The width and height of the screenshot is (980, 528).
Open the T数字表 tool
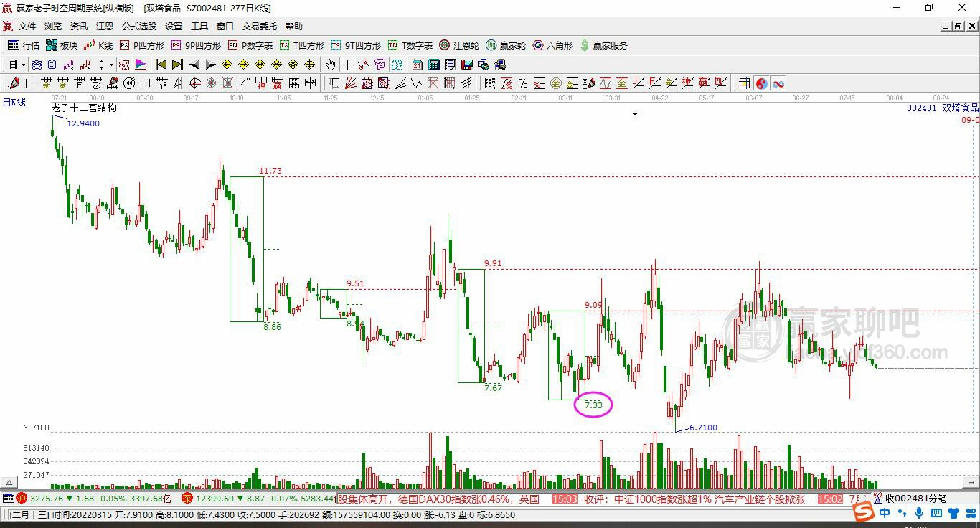[410, 45]
